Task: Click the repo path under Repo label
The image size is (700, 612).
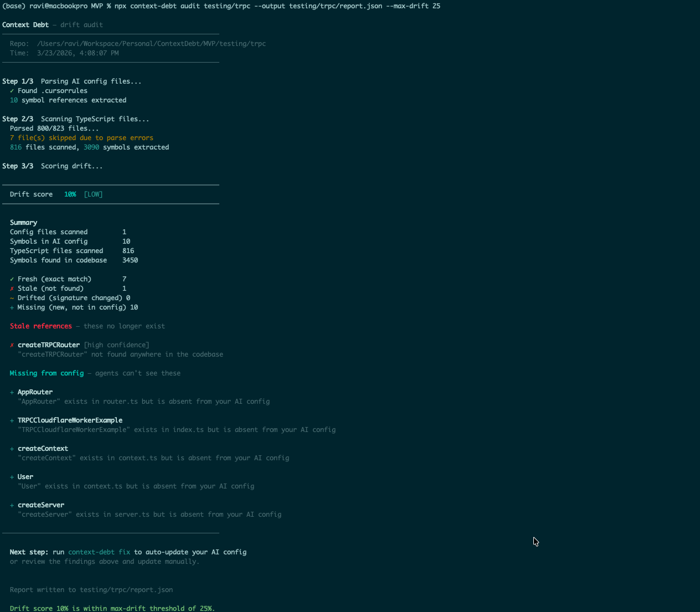Action: [x=151, y=43]
